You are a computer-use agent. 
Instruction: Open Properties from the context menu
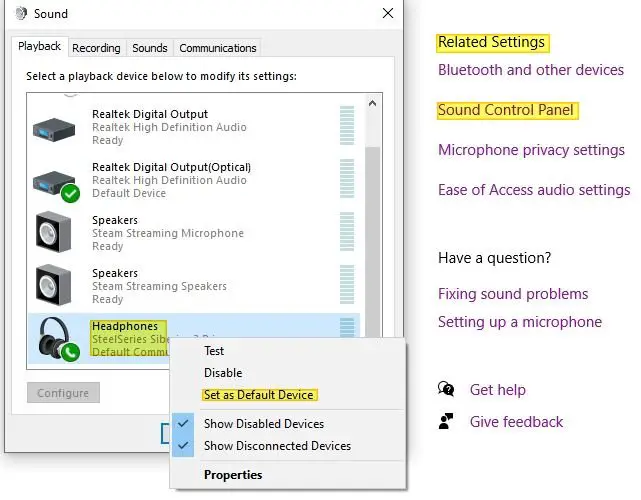pos(233,475)
